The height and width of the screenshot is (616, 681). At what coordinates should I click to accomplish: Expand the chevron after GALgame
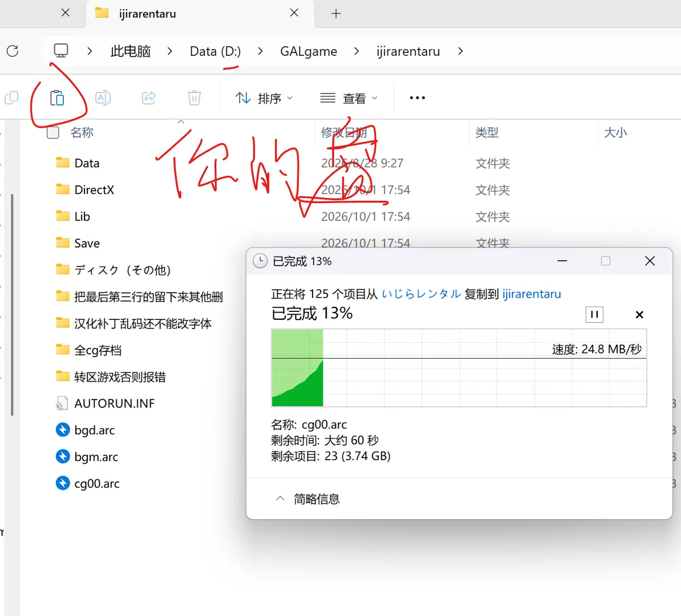point(356,51)
